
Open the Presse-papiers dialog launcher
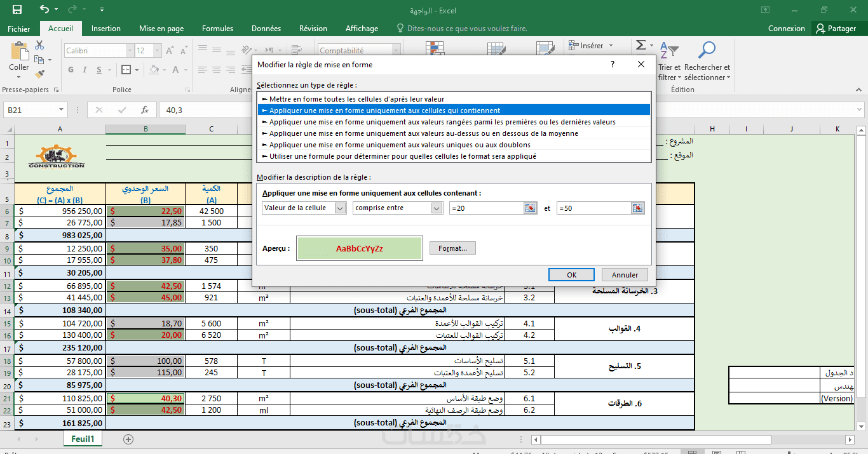[57, 90]
